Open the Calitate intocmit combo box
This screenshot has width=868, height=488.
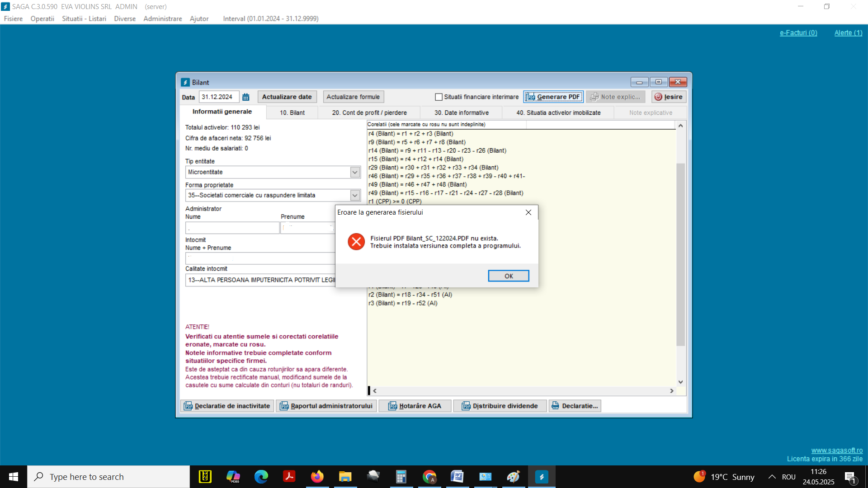point(260,280)
